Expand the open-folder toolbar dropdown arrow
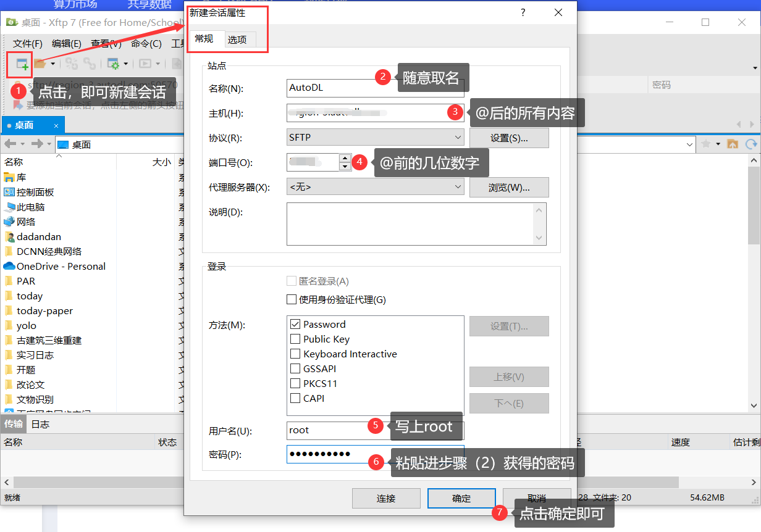Screen dimensions: 761x532 click(53, 64)
